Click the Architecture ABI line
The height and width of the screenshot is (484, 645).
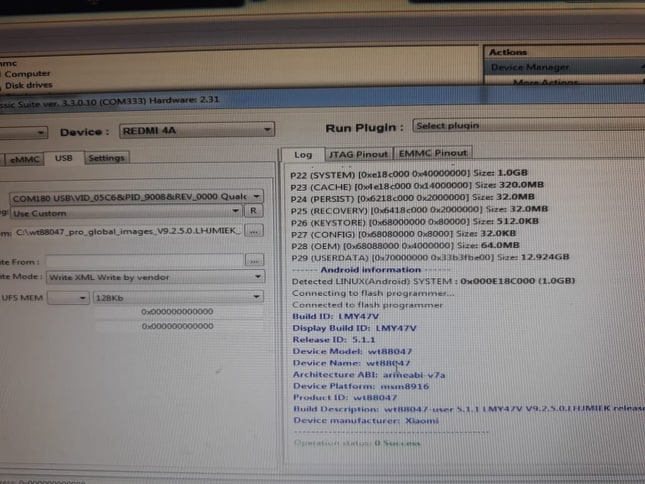pyautogui.click(x=369, y=375)
